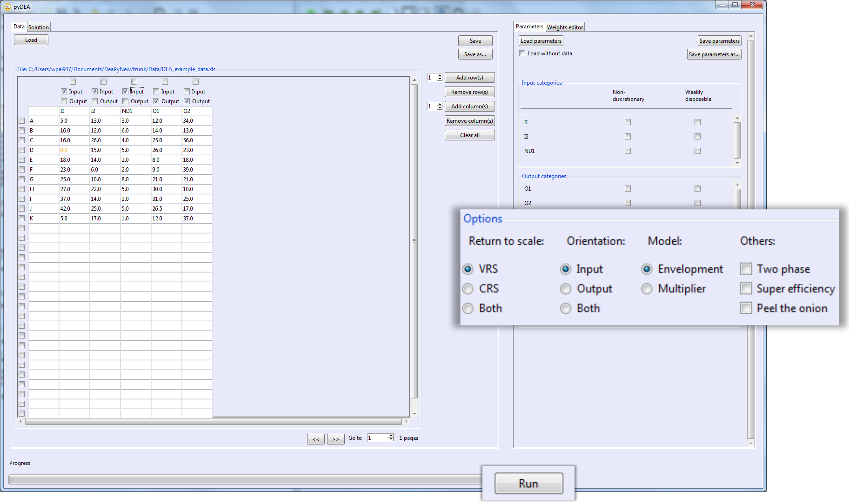849x504 pixels.
Task: Enable Peel the onion option
Action: 746,308
